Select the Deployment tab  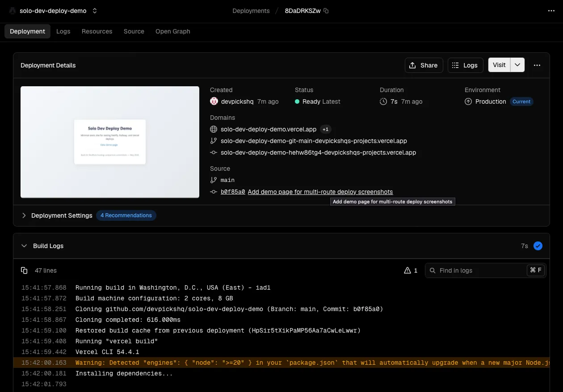point(27,31)
